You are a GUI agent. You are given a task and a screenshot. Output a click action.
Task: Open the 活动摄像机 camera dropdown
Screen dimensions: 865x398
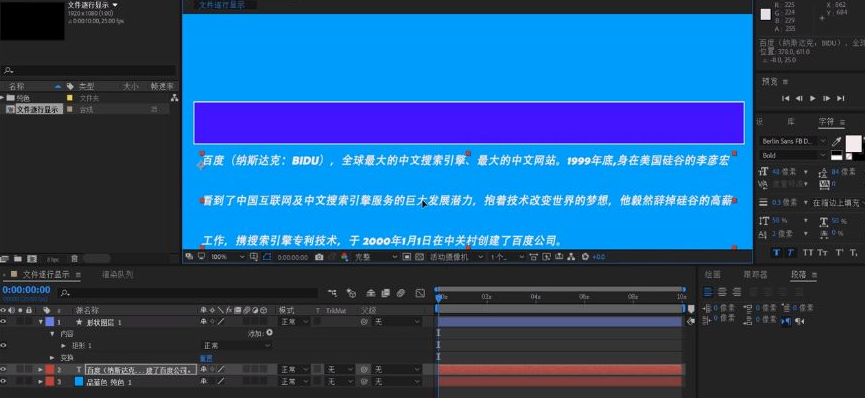[x=456, y=257]
